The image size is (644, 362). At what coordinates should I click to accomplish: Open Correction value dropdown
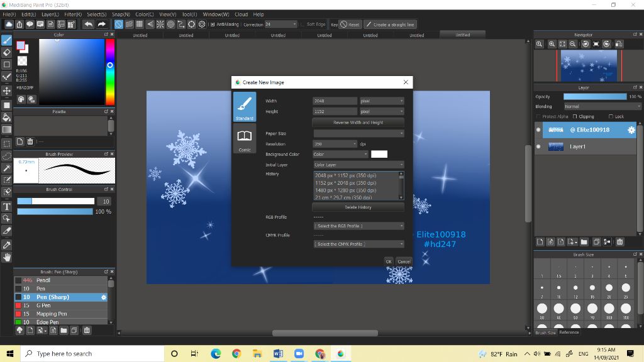coord(280,25)
